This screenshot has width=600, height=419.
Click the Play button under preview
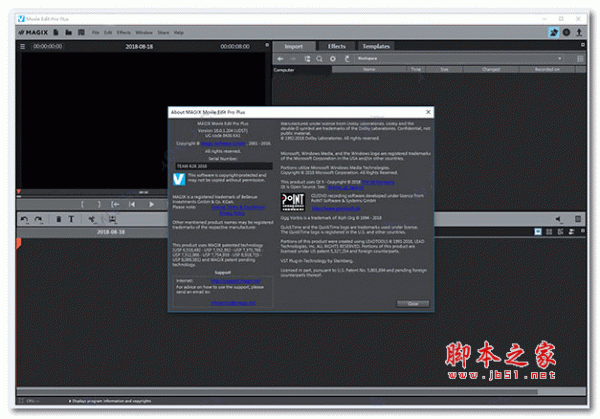tap(151, 204)
